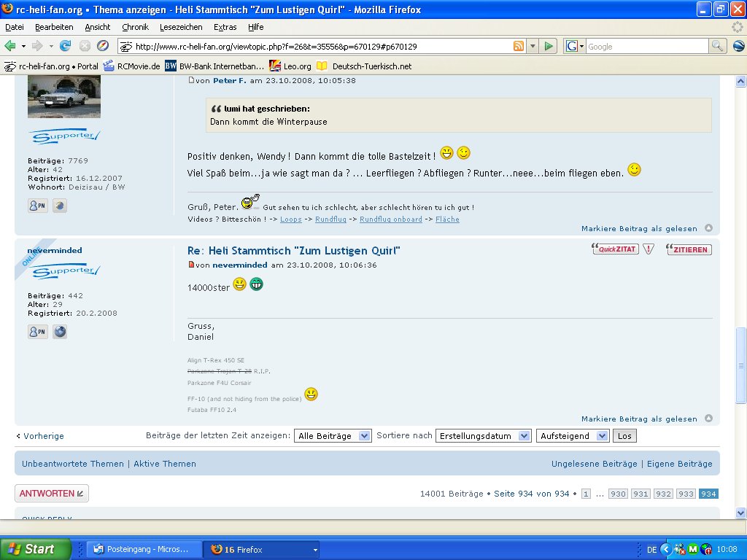
Task: Open the Loops video link
Action: (290, 219)
